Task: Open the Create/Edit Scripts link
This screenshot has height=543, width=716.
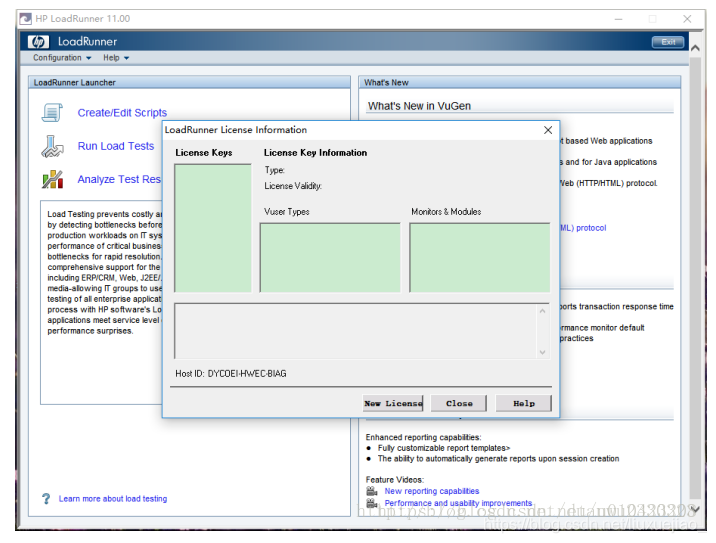Action: [122, 113]
